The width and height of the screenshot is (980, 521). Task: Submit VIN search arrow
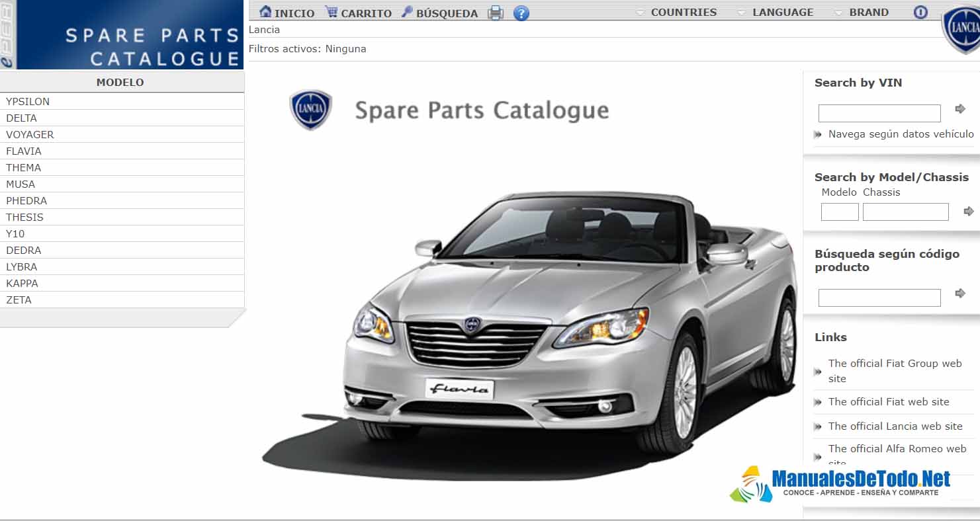(x=960, y=109)
